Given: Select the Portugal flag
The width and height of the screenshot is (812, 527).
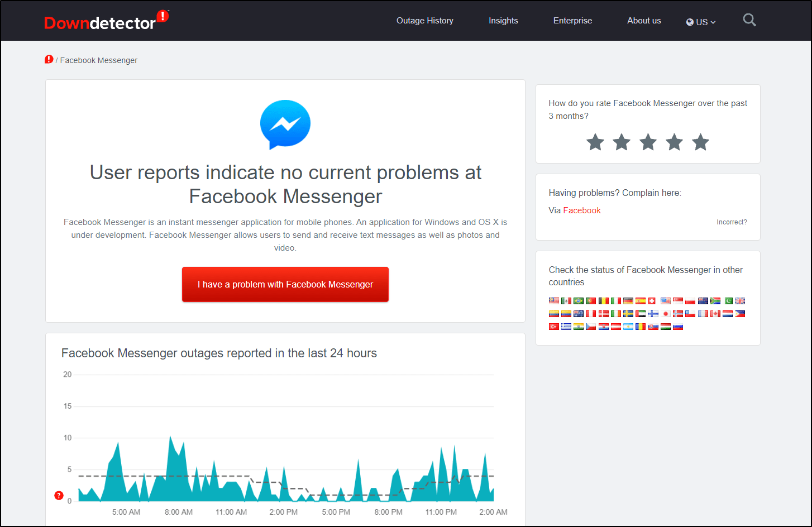Looking at the screenshot, I should coord(591,301).
